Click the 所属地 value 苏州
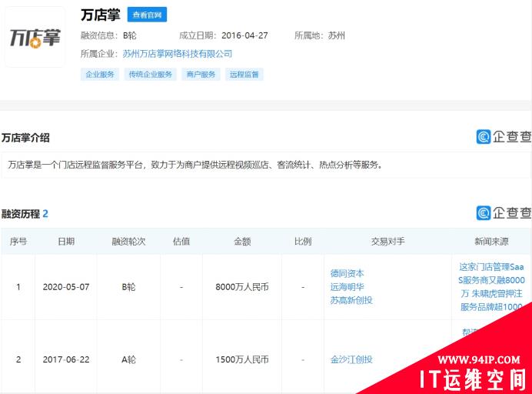Image resolution: width=532 pixels, height=394 pixels. point(336,35)
